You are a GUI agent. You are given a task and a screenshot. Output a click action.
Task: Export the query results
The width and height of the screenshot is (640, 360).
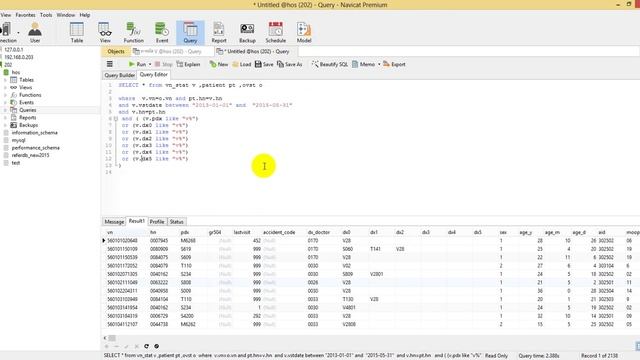394,64
